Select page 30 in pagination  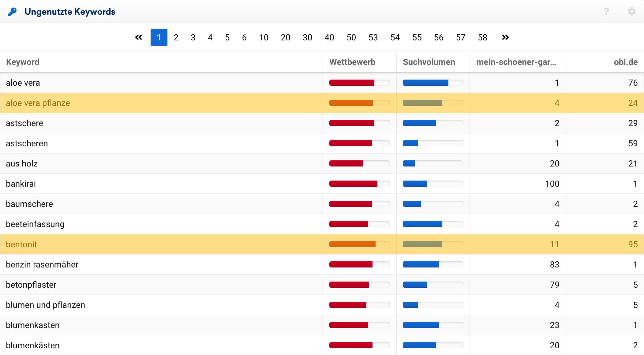[x=307, y=37]
